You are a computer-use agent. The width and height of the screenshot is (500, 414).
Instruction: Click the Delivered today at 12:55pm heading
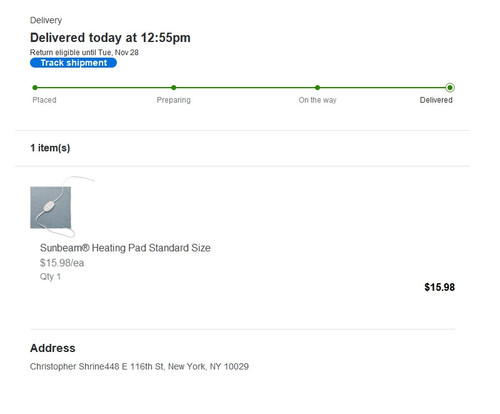point(110,38)
